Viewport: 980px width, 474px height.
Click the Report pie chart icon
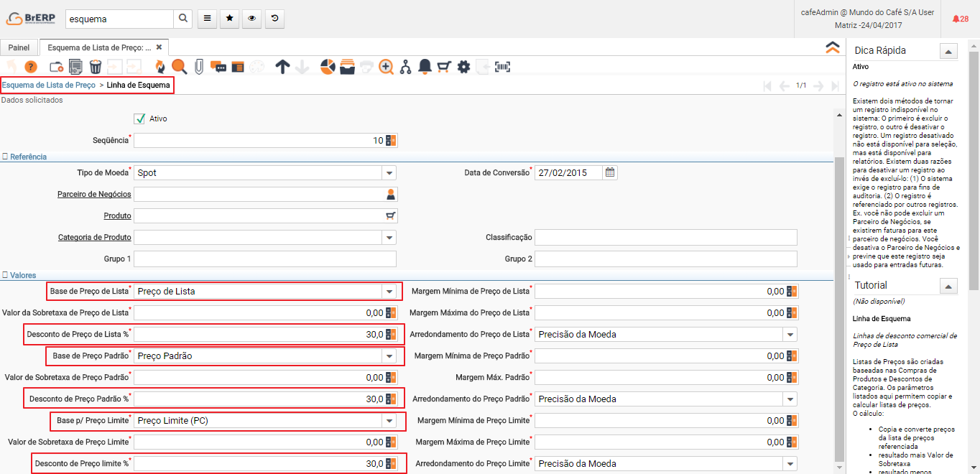[328, 67]
